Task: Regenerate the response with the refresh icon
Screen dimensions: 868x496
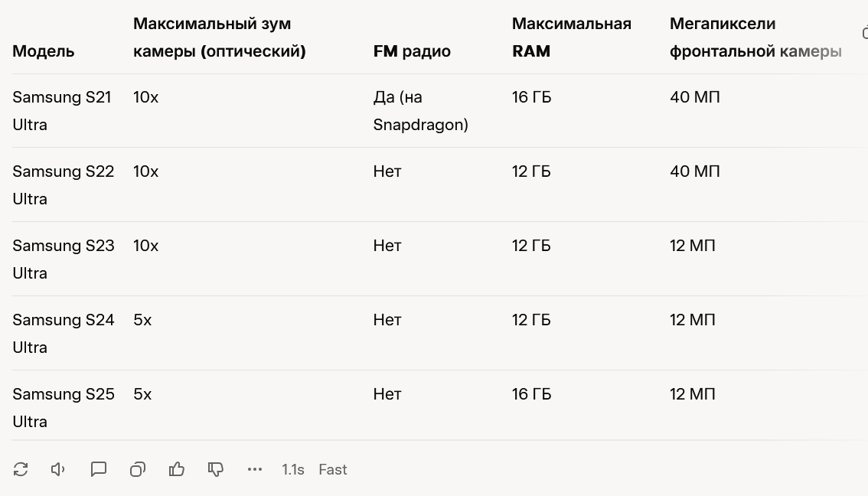Action: [x=21, y=469]
